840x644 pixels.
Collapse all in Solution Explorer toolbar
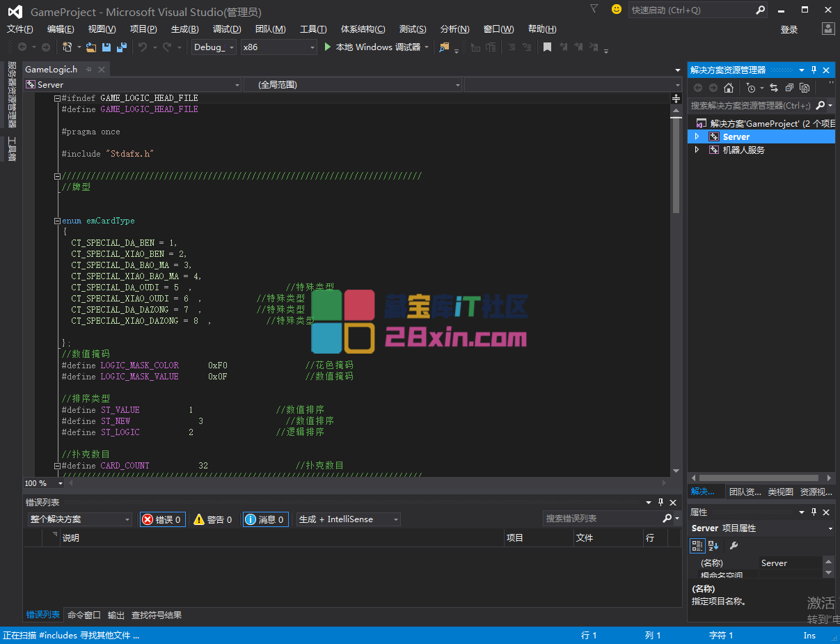point(789,88)
